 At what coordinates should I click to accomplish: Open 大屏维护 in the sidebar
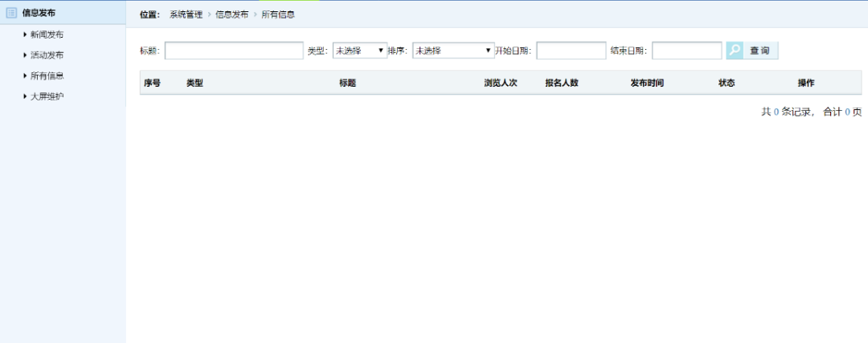tap(47, 97)
